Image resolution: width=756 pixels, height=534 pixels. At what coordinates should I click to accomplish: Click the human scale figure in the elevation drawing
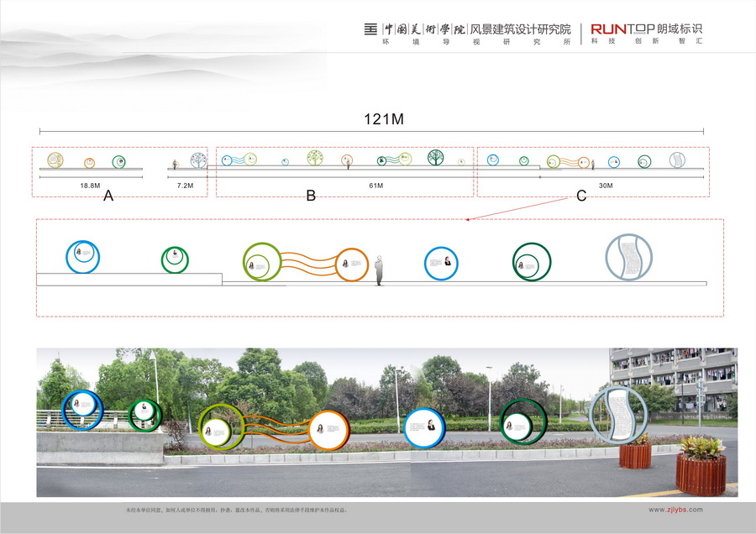point(379,270)
